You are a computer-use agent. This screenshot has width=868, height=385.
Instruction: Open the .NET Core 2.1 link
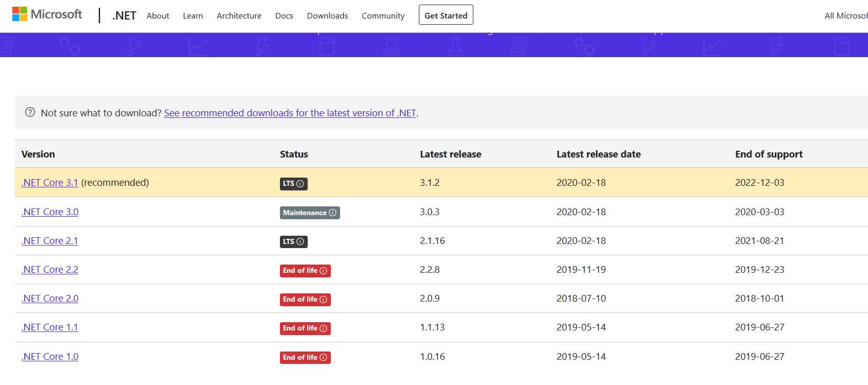click(50, 240)
